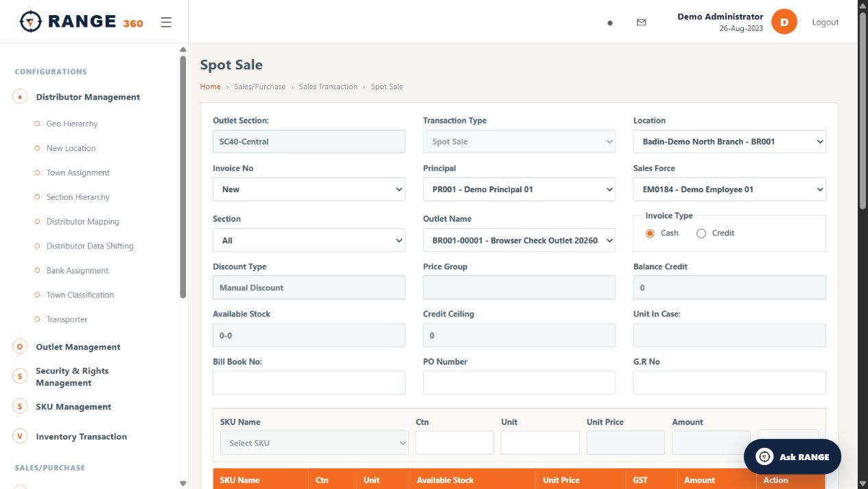Image resolution: width=868 pixels, height=489 pixels.
Task: Open the Invoice No dropdown
Action: click(309, 190)
